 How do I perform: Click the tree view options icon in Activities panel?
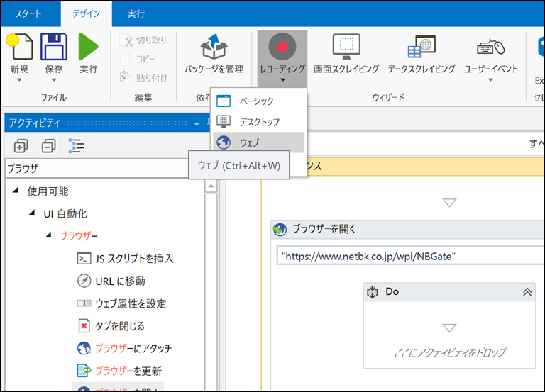click(x=76, y=146)
